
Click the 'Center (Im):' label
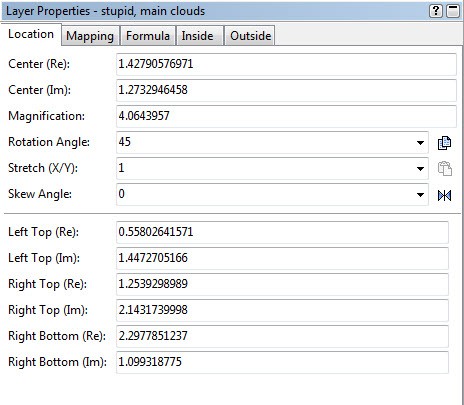[39, 90]
